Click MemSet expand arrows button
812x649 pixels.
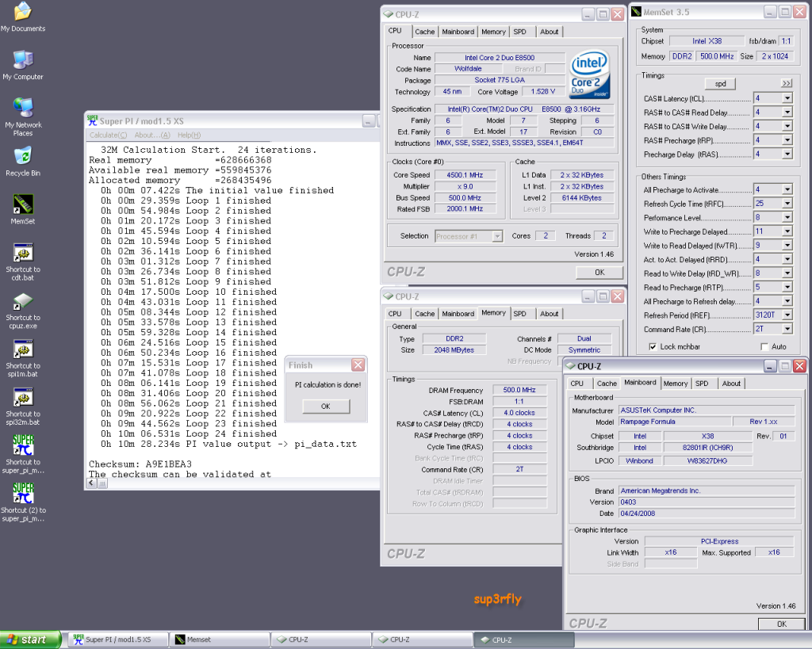tap(786, 83)
